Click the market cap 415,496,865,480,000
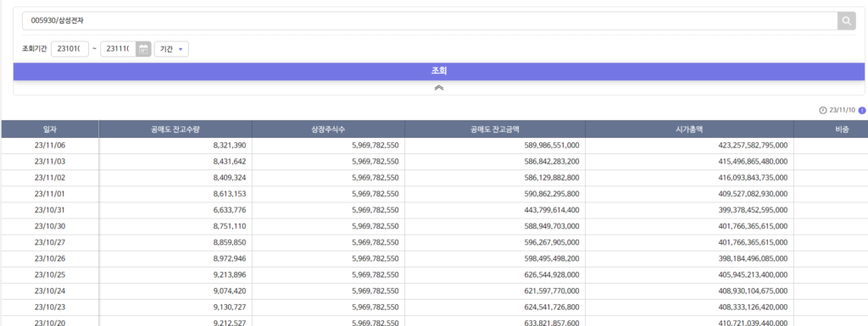868x326 pixels. click(x=753, y=162)
